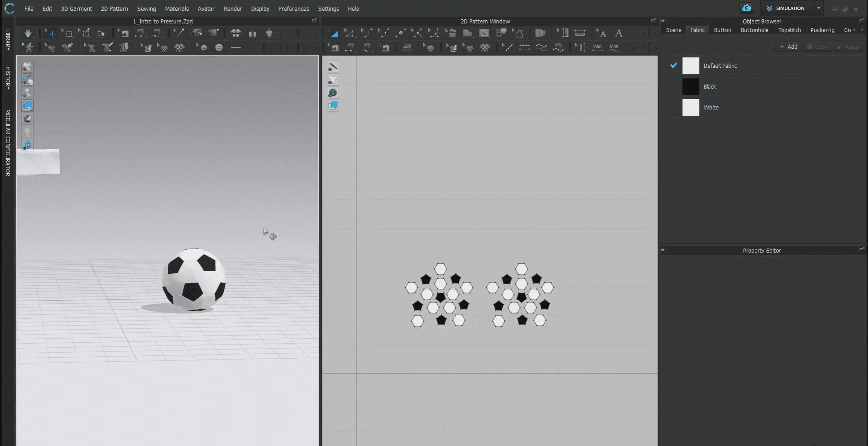Toggle the show avatar eye icon in 3D window
This screenshot has width=868, height=446.
pos(27,93)
